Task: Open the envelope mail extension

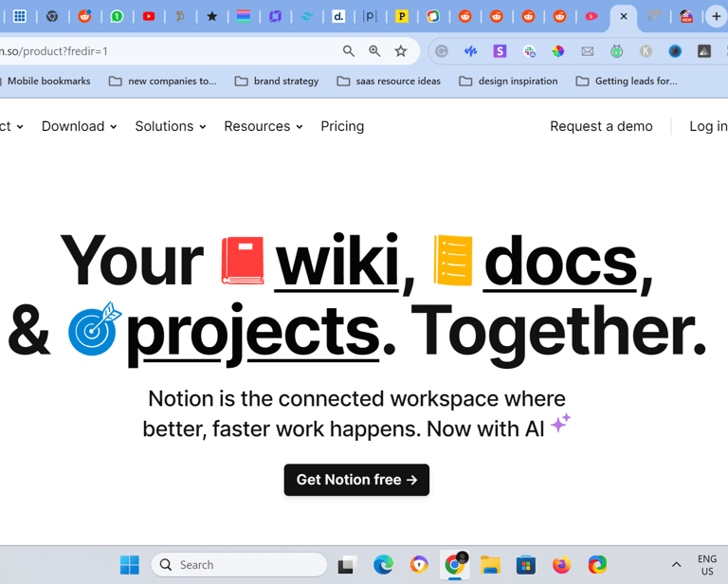Action: (588, 51)
